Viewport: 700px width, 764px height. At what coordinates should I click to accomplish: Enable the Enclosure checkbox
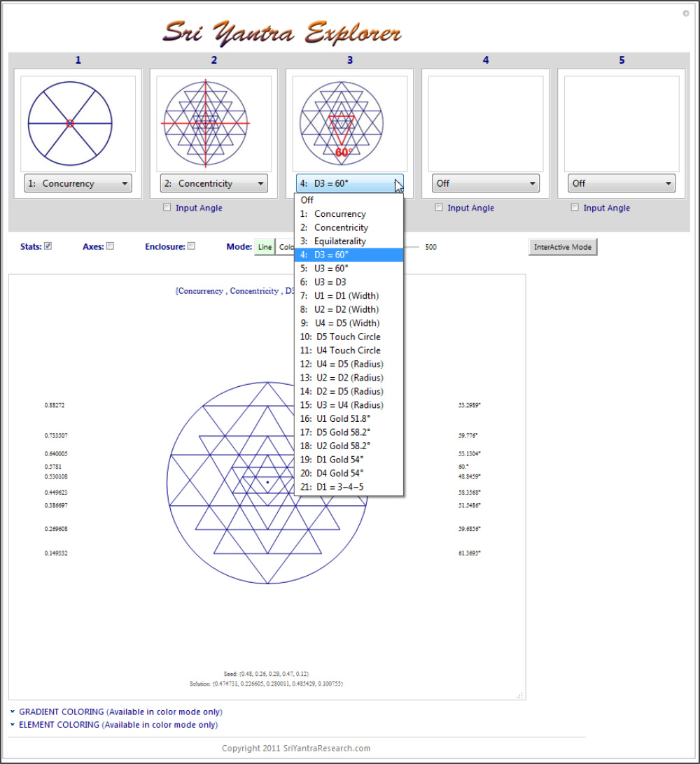(x=192, y=246)
